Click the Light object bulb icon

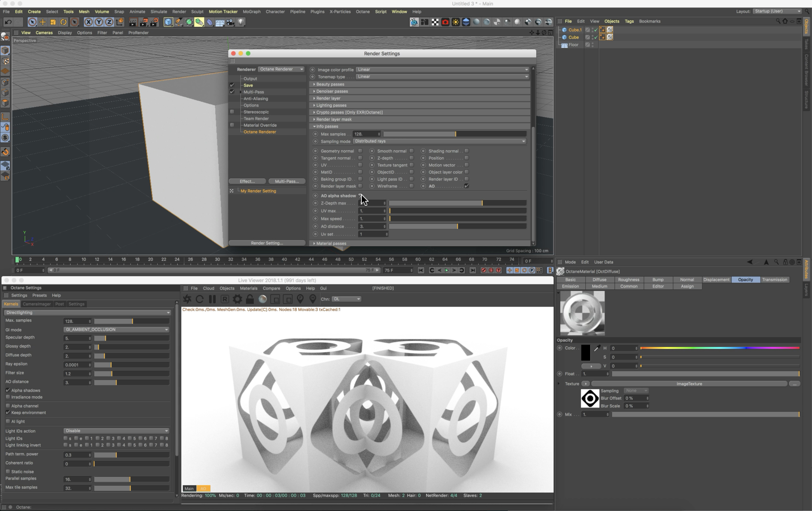coord(241,22)
